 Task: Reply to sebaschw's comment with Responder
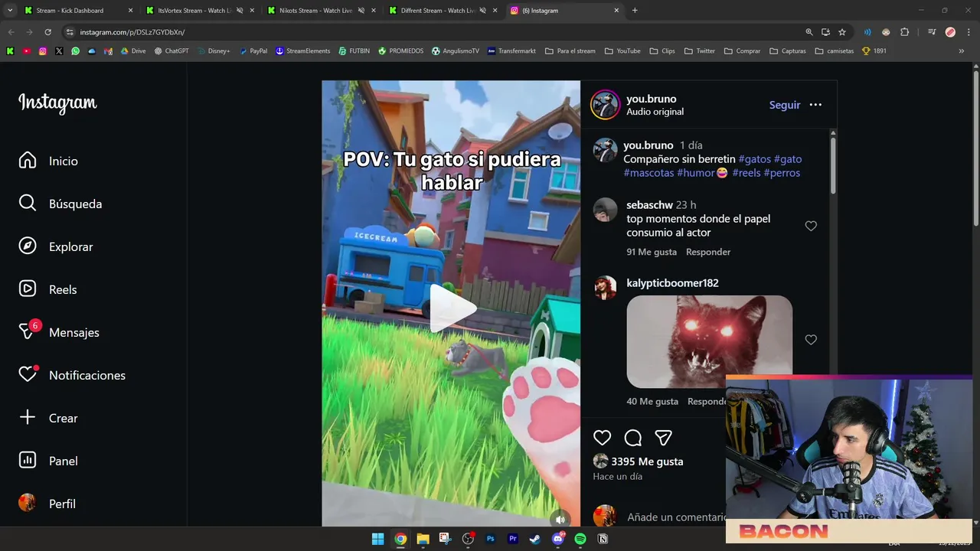click(x=708, y=252)
